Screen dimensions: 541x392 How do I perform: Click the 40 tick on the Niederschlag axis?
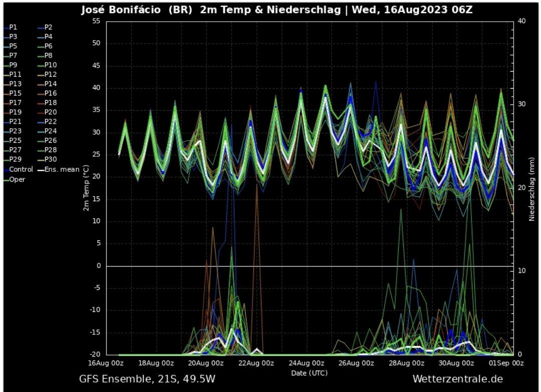pyautogui.click(x=521, y=21)
